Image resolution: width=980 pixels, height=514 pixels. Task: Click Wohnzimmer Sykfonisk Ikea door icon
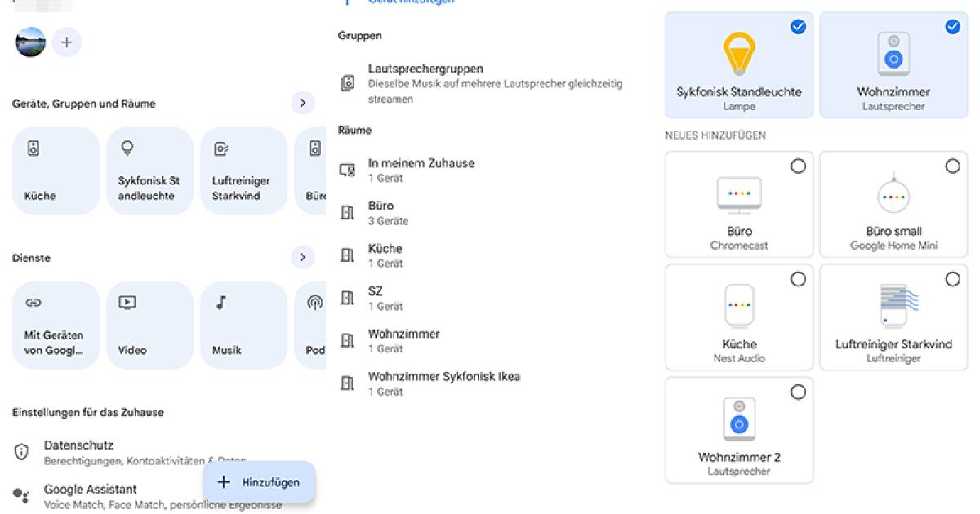tap(348, 383)
